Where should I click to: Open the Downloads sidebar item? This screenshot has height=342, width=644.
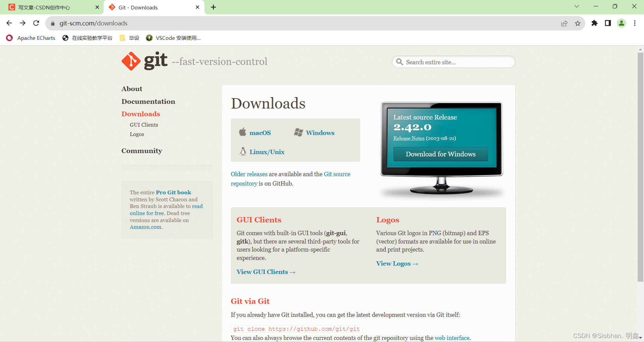coord(141,114)
